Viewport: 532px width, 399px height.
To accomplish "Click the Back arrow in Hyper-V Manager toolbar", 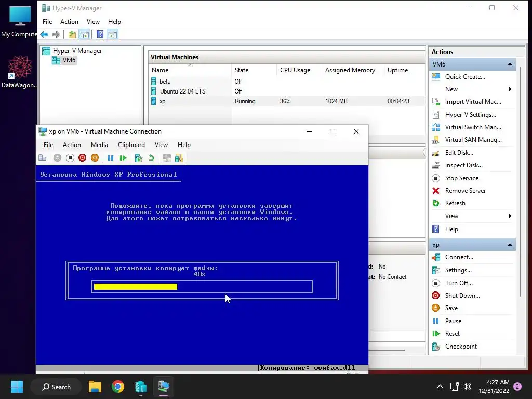I will pyautogui.click(x=44, y=35).
